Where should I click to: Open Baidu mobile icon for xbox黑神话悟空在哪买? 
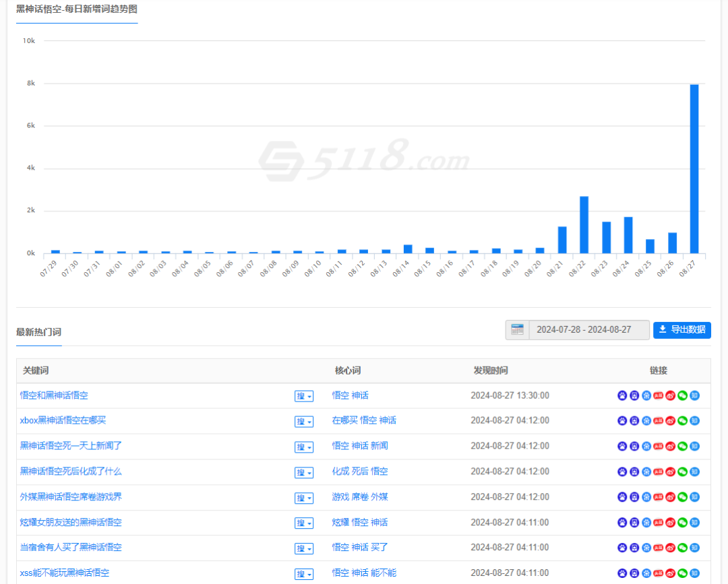[634, 421]
